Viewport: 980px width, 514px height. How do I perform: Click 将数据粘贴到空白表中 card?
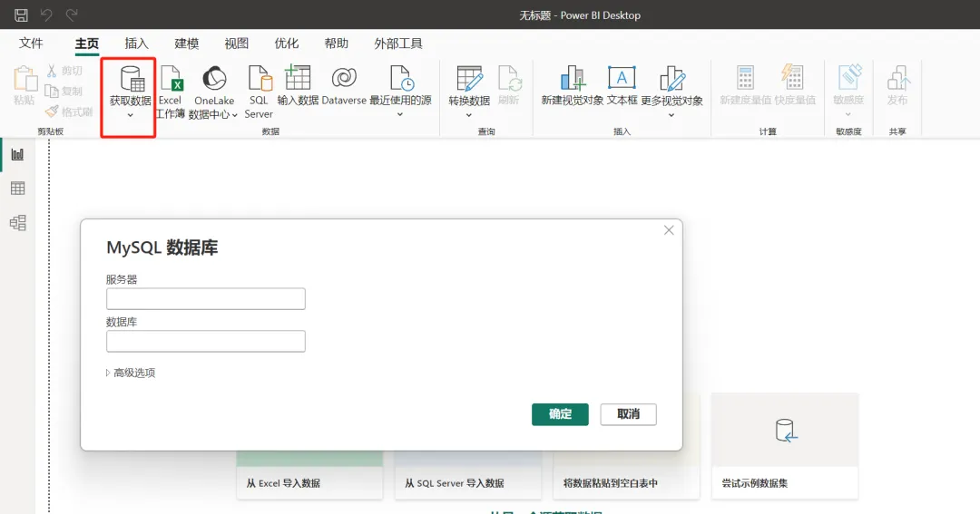click(x=626, y=475)
